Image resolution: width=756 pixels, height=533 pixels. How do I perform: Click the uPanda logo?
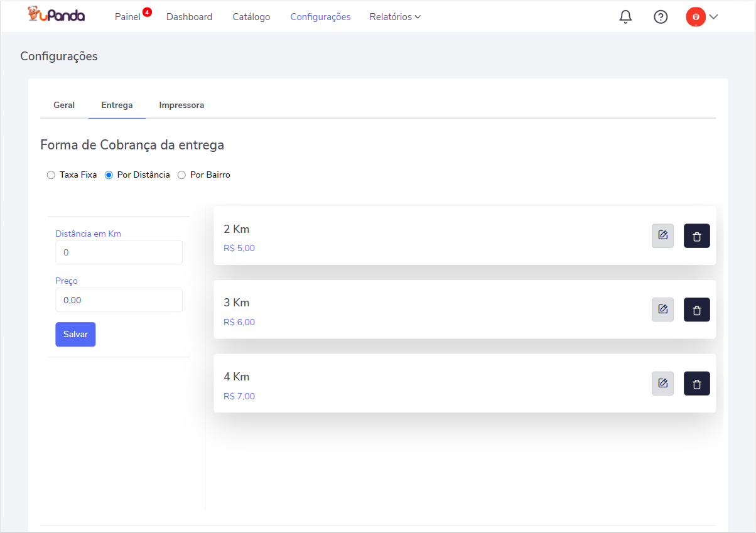57,16
